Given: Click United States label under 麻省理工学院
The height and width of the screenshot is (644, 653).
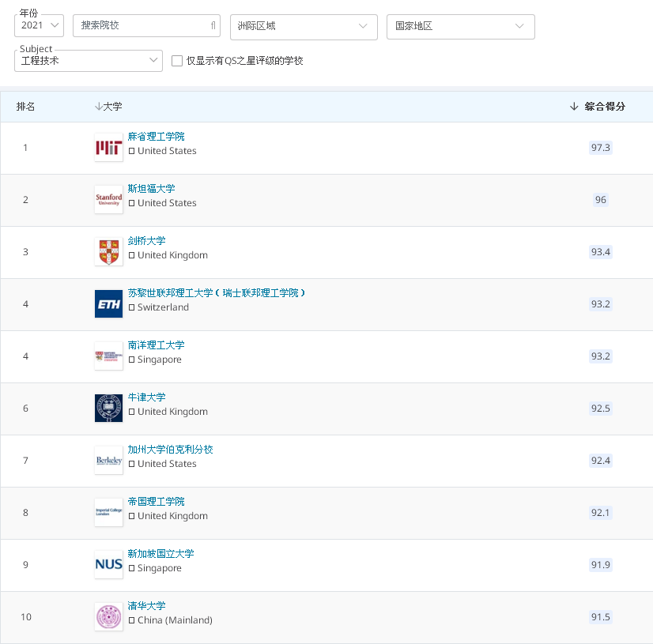Looking at the screenshot, I should [167, 151].
